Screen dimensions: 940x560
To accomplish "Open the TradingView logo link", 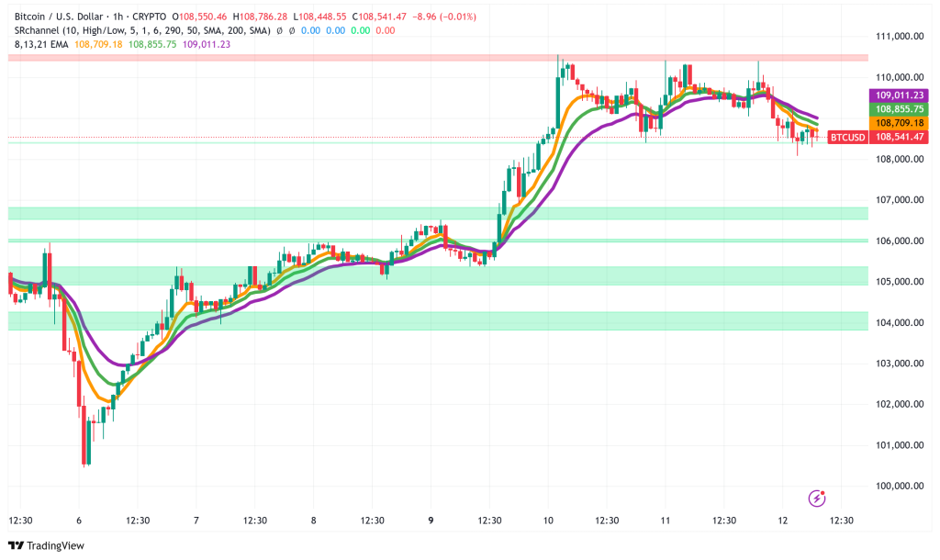I will (46, 545).
